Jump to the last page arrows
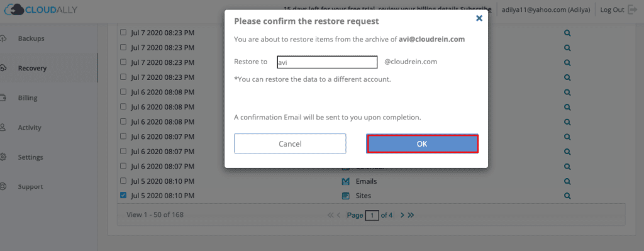 [x=411, y=215]
